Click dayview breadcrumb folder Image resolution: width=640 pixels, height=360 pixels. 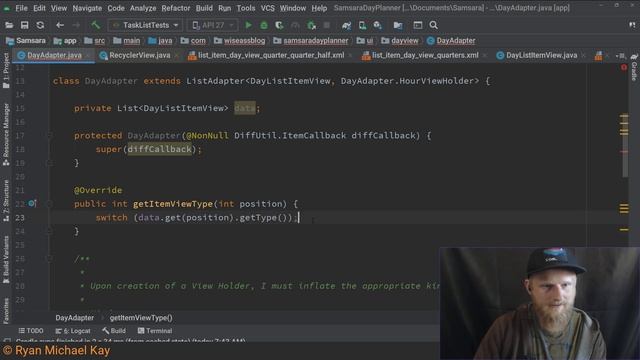[400, 41]
